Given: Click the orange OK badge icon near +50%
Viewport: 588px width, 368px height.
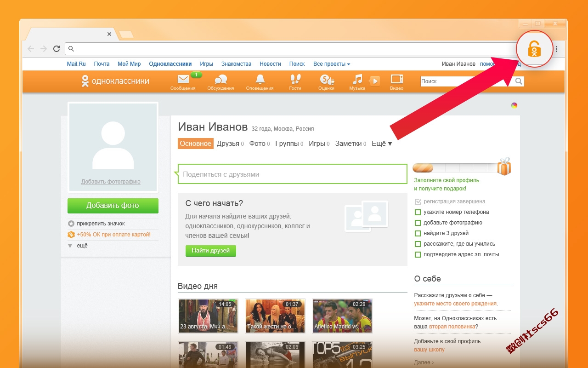Looking at the screenshot, I should (71, 235).
